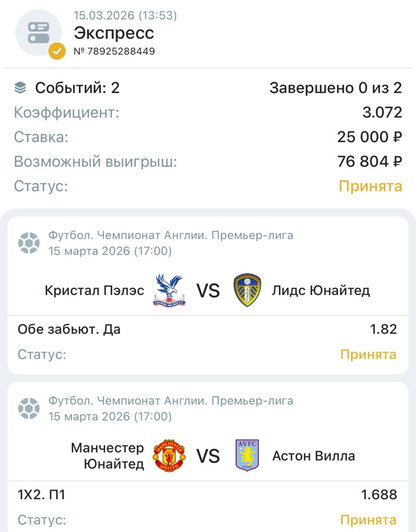This screenshot has width=416, height=532.
Task: Click the 1.82 odds value
Action: point(384,329)
